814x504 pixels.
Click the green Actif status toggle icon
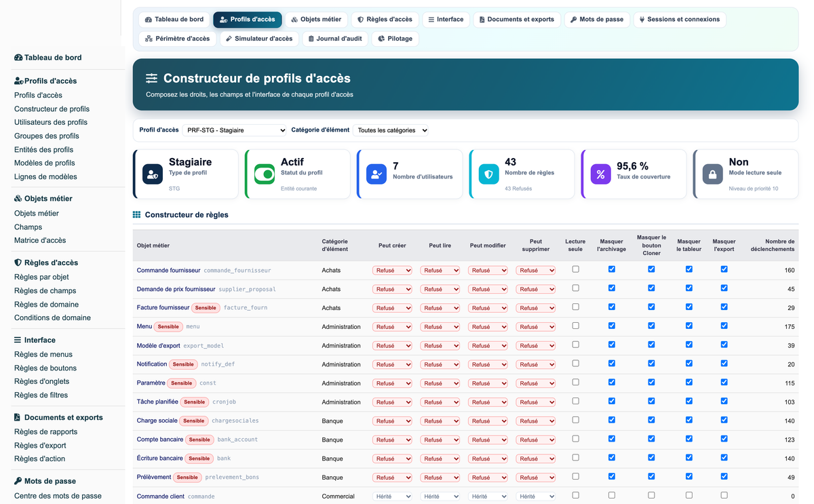[x=265, y=174]
